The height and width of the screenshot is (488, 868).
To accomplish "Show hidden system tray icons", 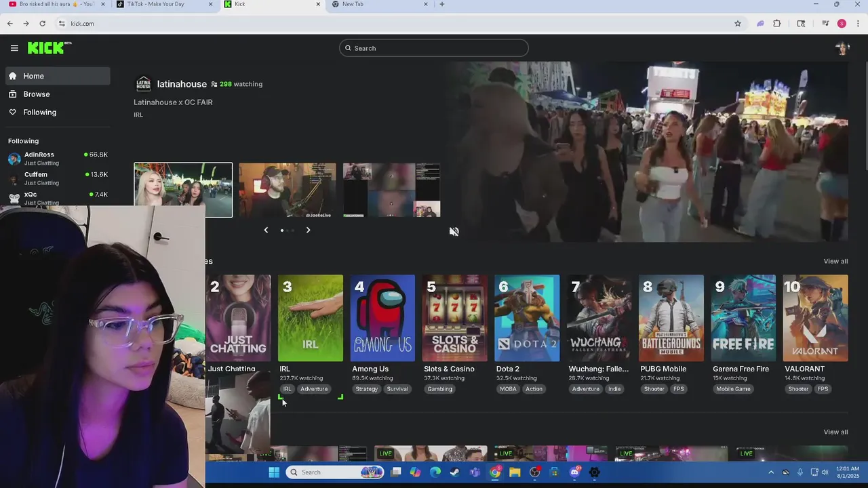I will click(771, 472).
